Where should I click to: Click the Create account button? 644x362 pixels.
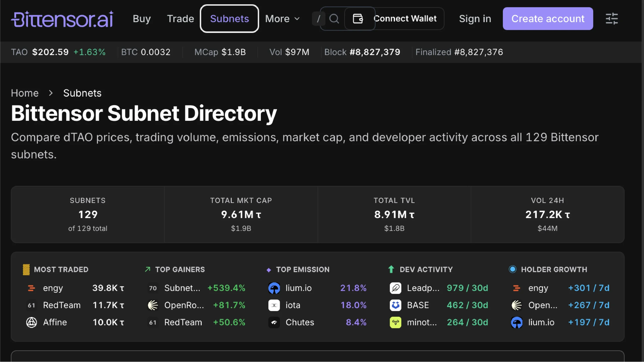548,19
